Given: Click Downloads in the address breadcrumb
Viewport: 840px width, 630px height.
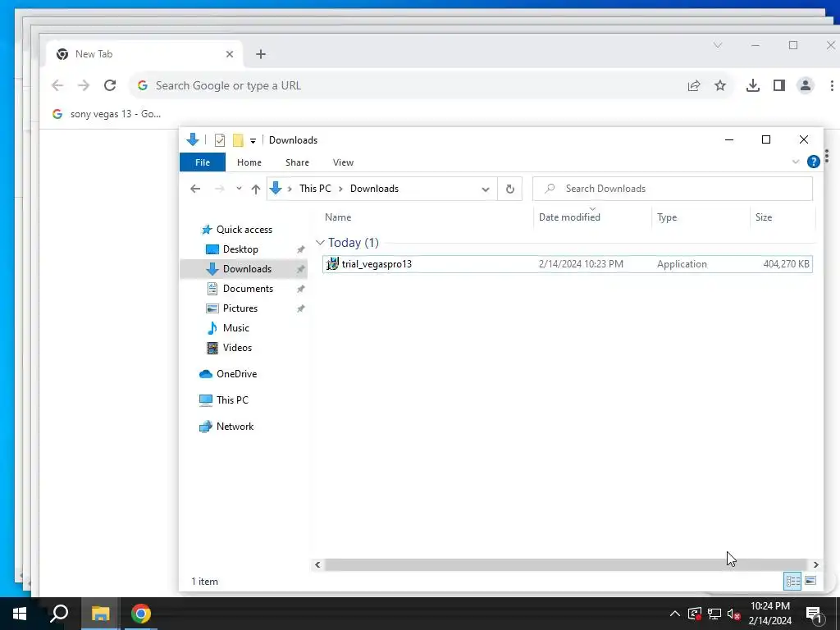Looking at the screenshot, I should tap(374, 189).
